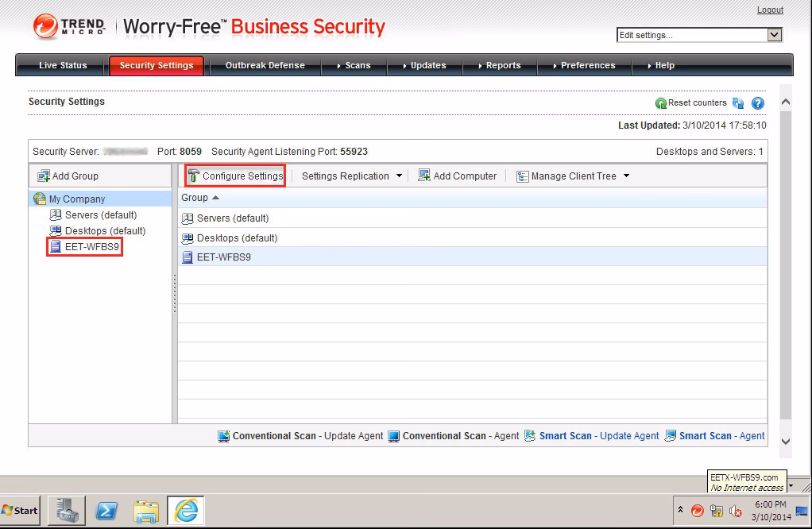
Task: Click the Configure Settings tool icon
Action: pos(194,176)
